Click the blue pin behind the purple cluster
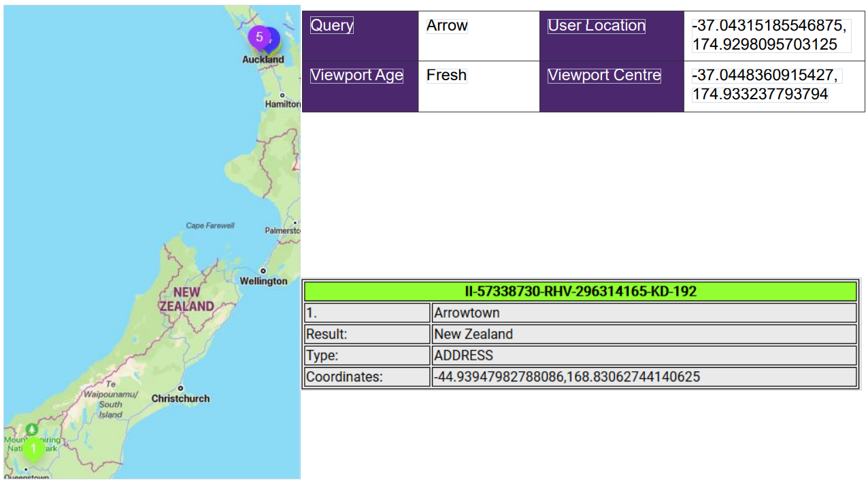The image size is (868, 480). [273, 39]
